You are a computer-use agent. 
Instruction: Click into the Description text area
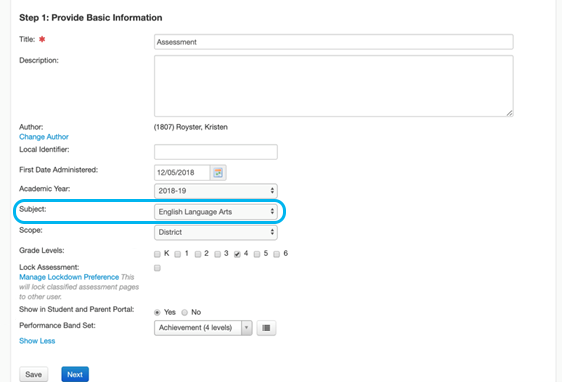334,86
